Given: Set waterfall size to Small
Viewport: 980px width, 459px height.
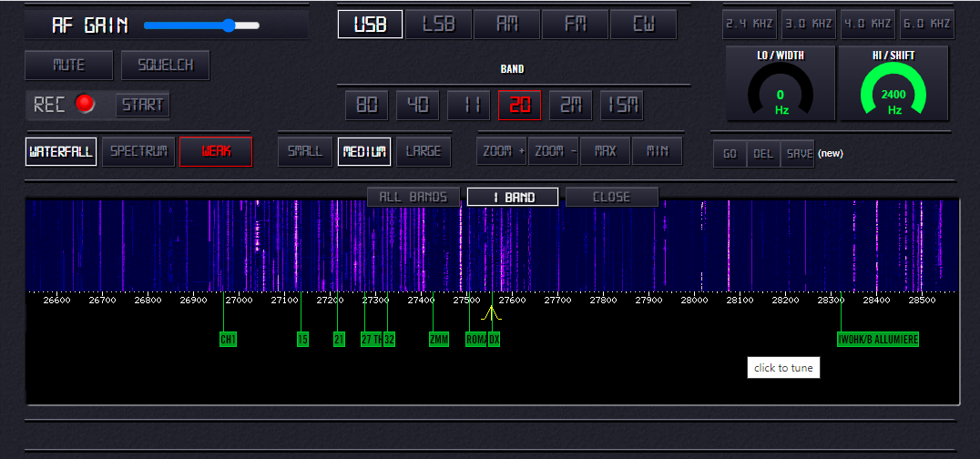Looking at the screenshot, I should [305, 151].
